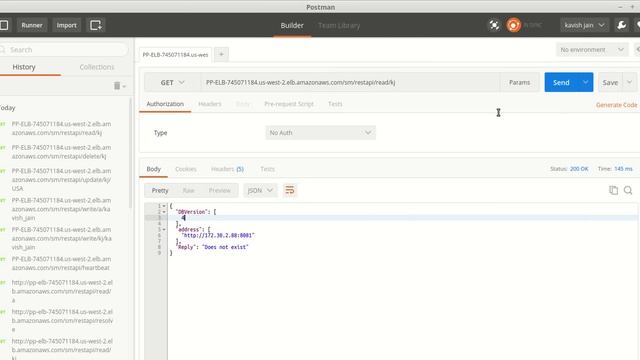Click the blue Send button
Screen dimensions: 640x360
point(561,82)
